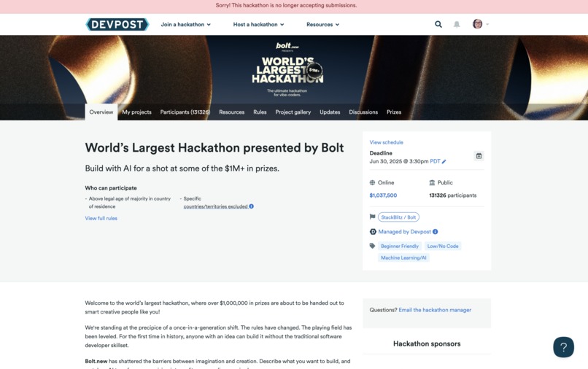Click the PDT timezone link
Viewport: 588px width, 369px height.
[x=435, y=161]
